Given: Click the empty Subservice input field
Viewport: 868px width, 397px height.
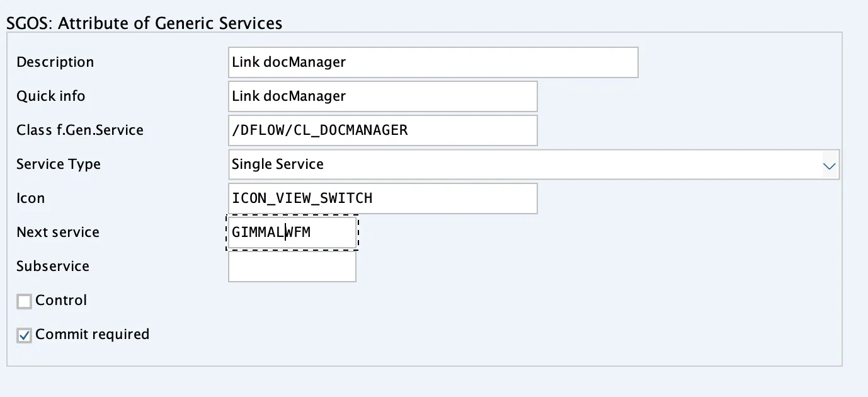Looking at the screenshot, I should [x=292, y=267].
